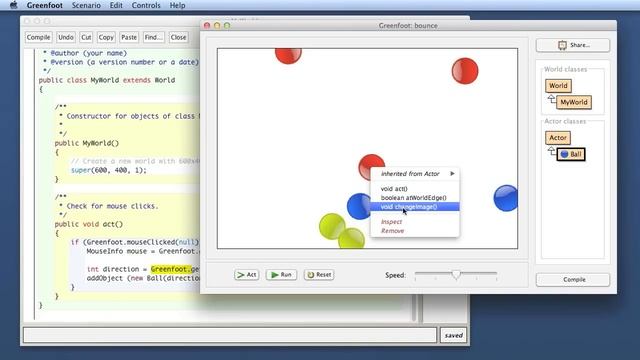Click the upper yellow-green ball
The height and width of the screenshot is (360, 640).
point(331,225)
